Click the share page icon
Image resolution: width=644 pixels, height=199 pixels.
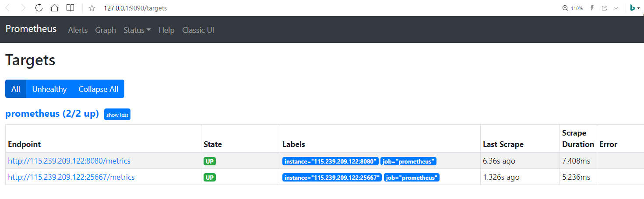tap(604, 8)
